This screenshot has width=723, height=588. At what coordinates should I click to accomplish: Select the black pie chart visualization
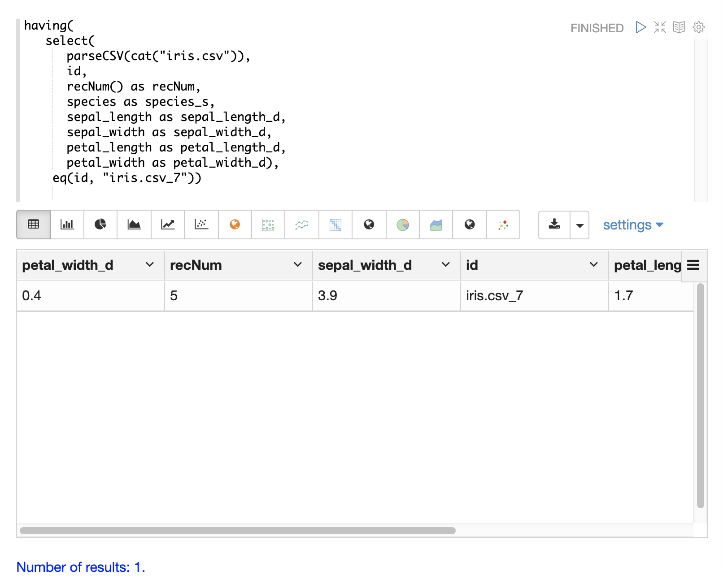[100, 225]
